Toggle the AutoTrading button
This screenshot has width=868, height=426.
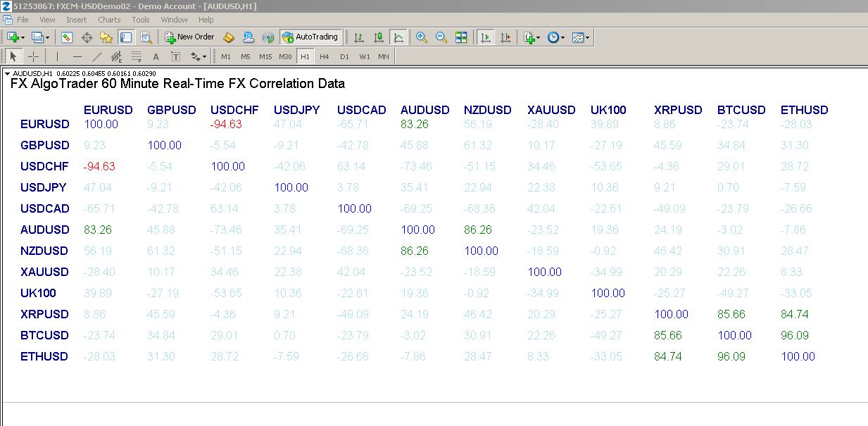(x=310, y=37)
